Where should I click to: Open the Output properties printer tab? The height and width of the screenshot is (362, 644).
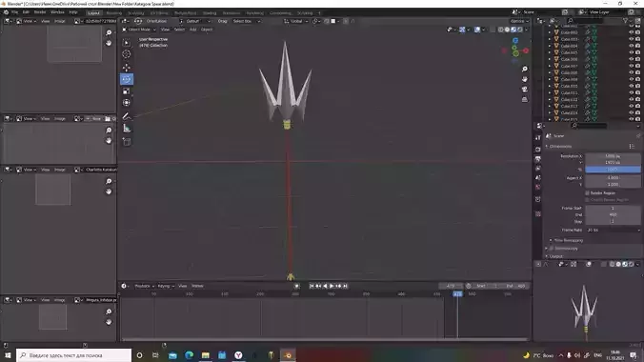click(x=538, y=158)
